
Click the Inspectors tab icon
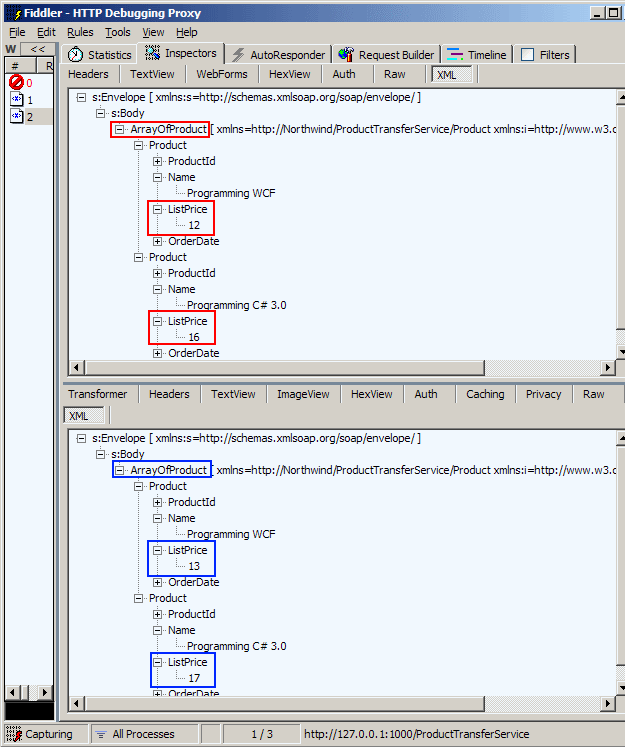tap(153, 54)
